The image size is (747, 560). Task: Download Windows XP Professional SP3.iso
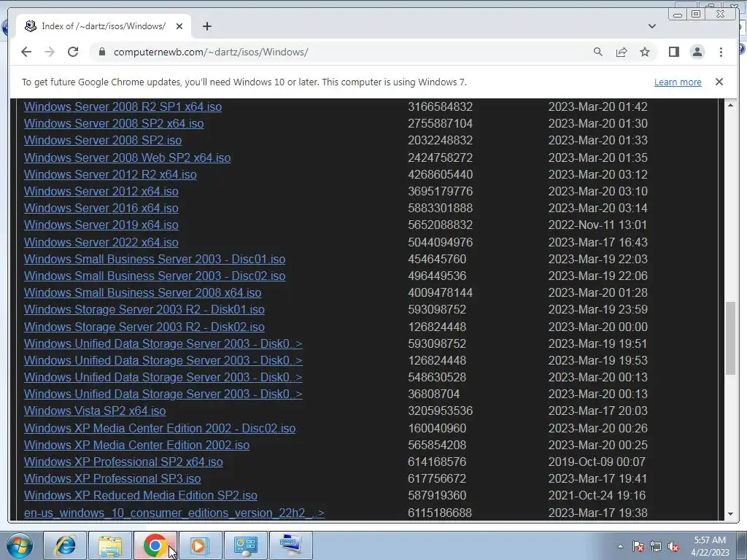(112, 478)
